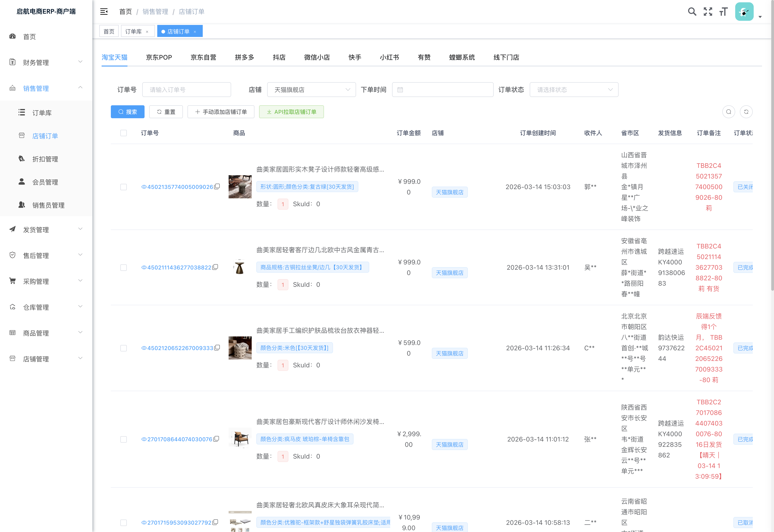The height and width of the screenshot is (532, 774).
Task: Hide the search bar via round search icon
Action: (x=728, y=112)
